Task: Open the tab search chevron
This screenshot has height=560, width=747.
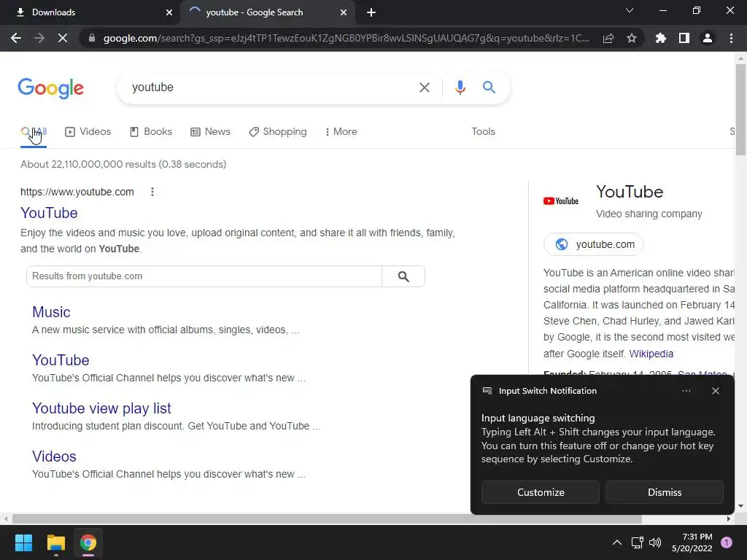Action: (x=630, y=10)
